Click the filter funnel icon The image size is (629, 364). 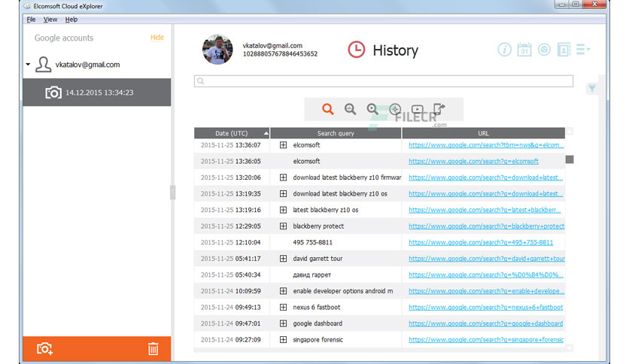click(x=592, y=88)
